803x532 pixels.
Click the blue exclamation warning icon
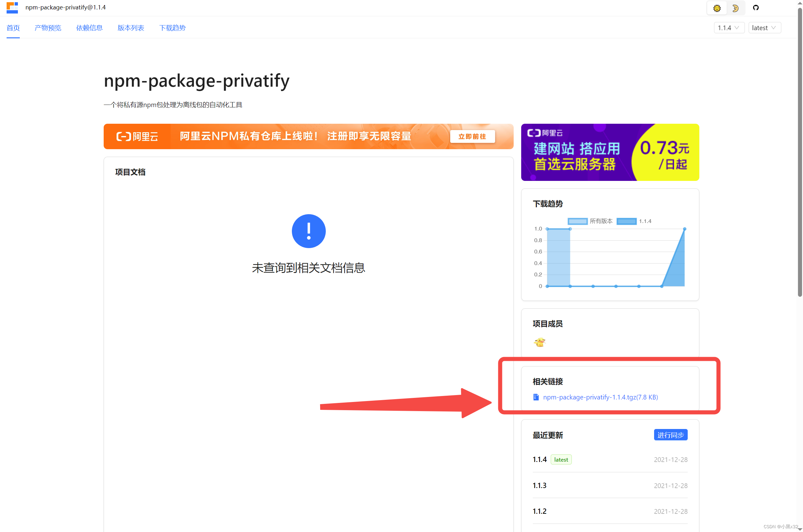[309, 231]
